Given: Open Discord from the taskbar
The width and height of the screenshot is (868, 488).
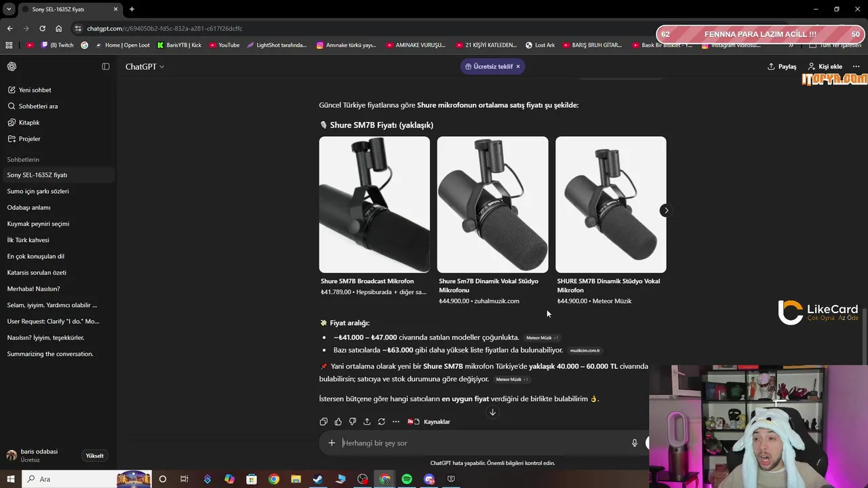Looking at the screenshot, I should pos(429,479).
